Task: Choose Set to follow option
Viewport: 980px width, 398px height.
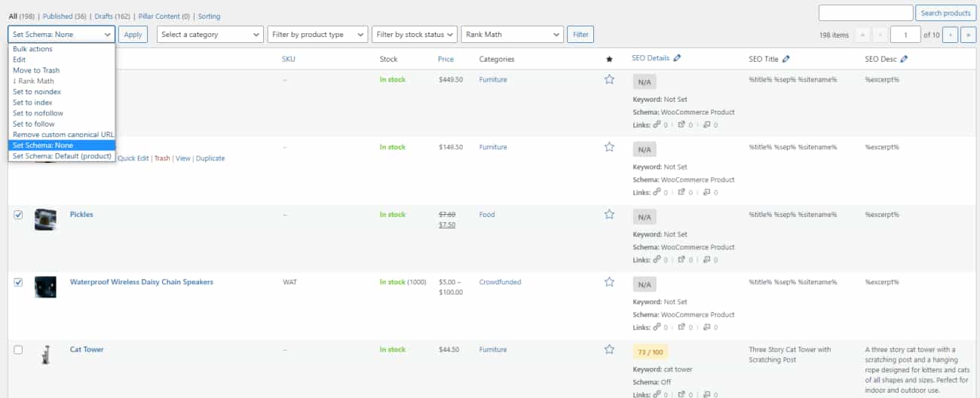Action: click(x=62, y=124)
